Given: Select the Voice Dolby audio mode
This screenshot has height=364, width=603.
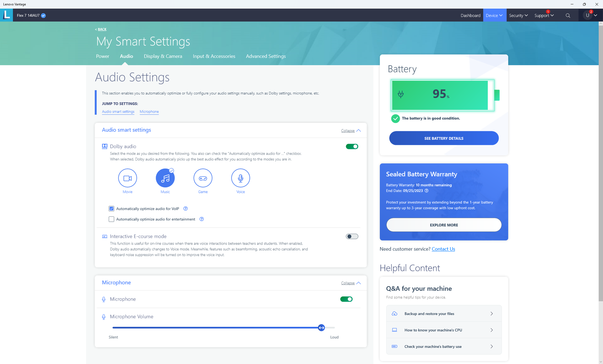Looking at the screenshot, I should (241, 178).
